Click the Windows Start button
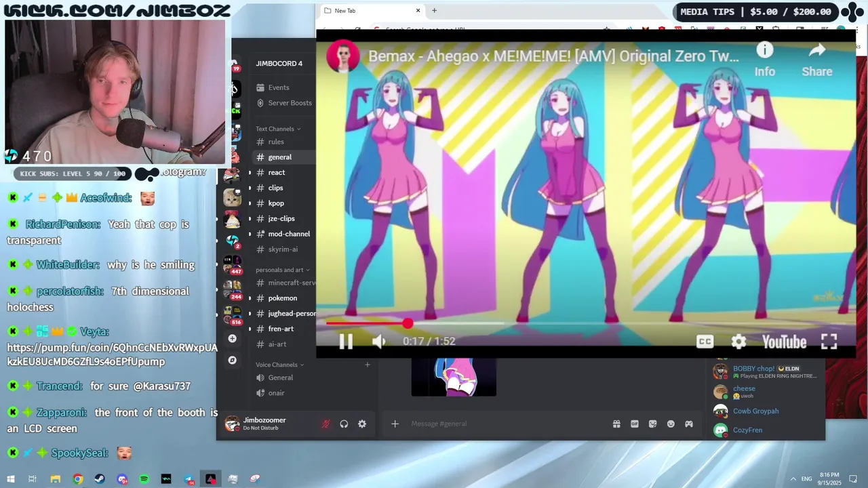Screen dimensions: 868x488 pos(11,479)
